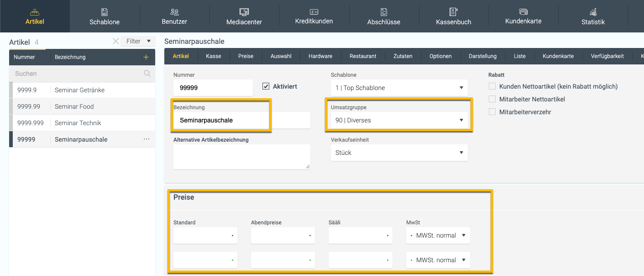The width and height of the screenshot is (644, 276).
Task: Open the Benutzer users icon
Action: point(174,12)
